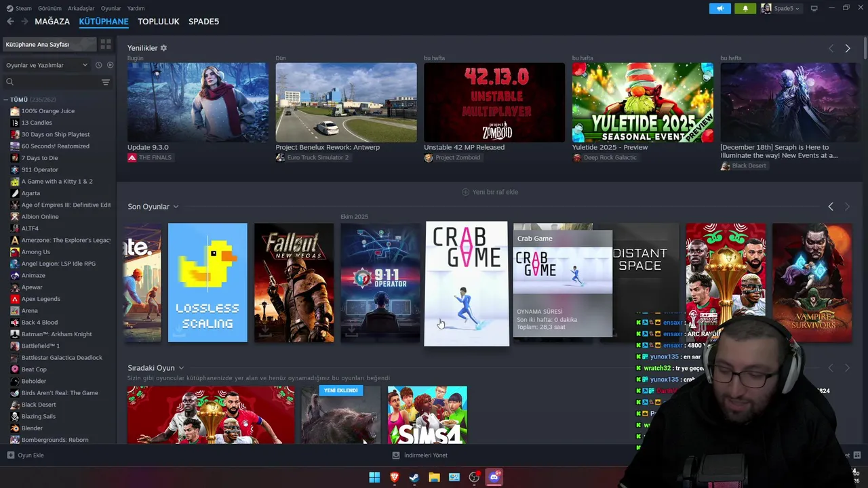
Task: Go back with the left navigation arrow
Action: tap(10, 22)
